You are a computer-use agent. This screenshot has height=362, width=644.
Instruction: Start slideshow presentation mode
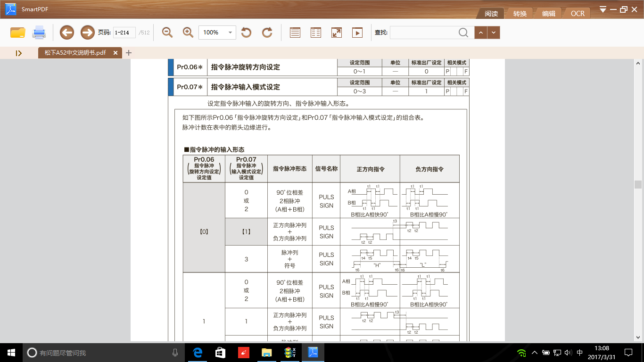[x=357, y=33]
